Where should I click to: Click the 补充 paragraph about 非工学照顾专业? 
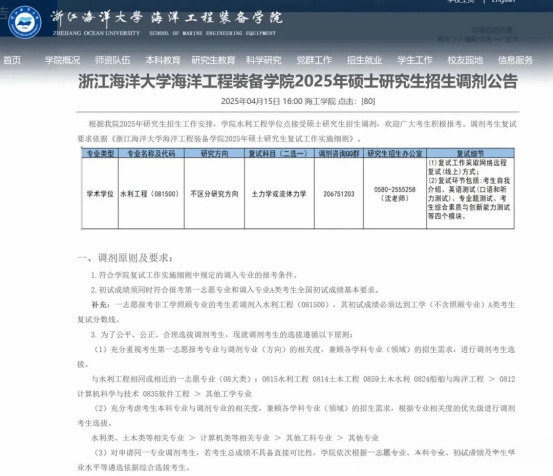point(296,312)
